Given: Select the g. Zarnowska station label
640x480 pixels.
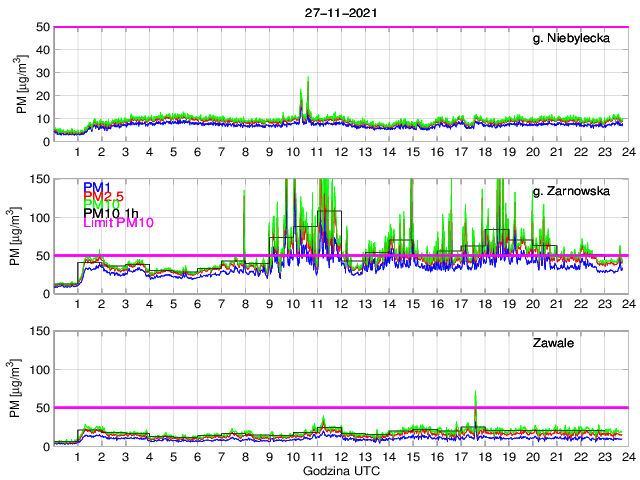Looking at the screenshot, I should (578, 193).
